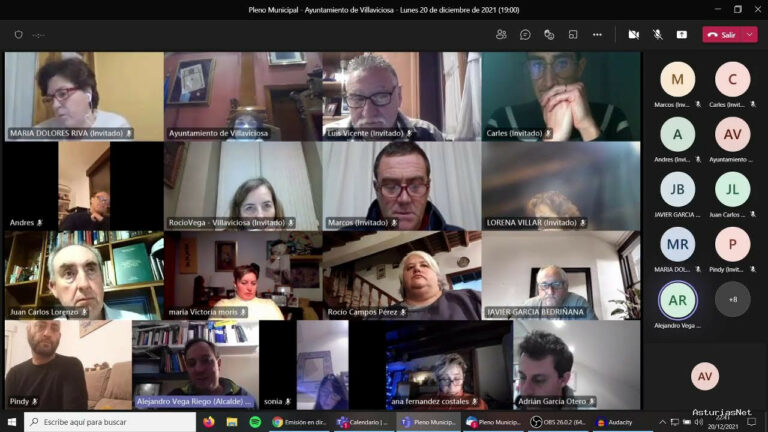
Task: Switch to active Pleno Municip... Teams taskbar window
Action: pyautogui.click(x=428, y=422)
